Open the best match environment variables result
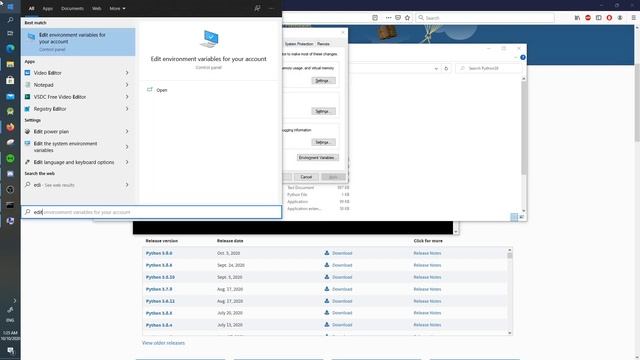The image size is (640, 360). [x=78, y=42]
